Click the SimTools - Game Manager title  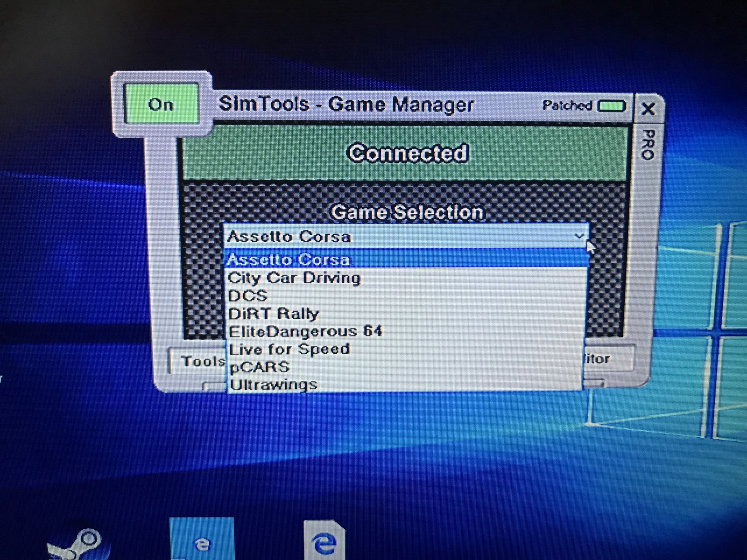[x=346, y=104]
